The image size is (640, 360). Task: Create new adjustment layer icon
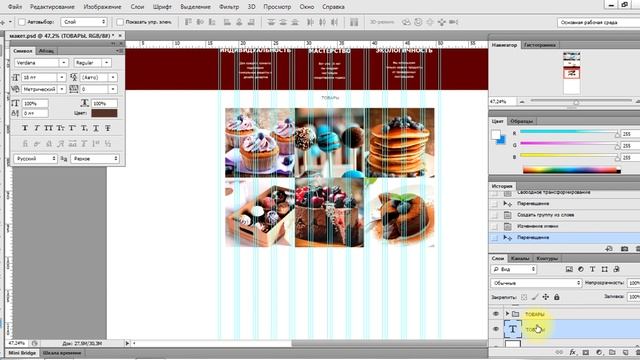coord(599,352)
